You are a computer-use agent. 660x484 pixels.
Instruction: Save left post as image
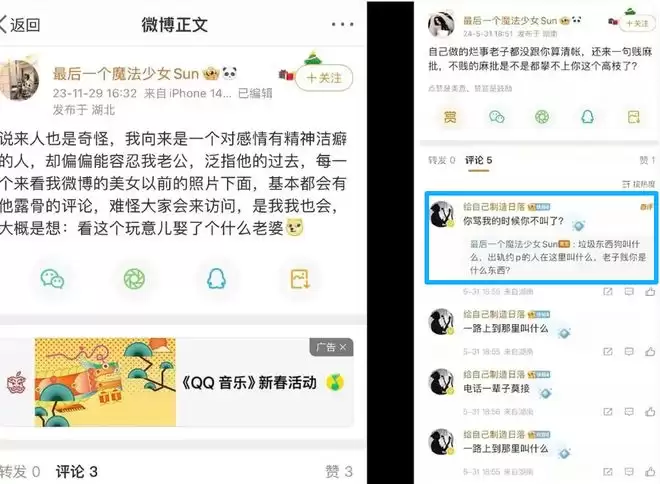(x=300, y=279)
